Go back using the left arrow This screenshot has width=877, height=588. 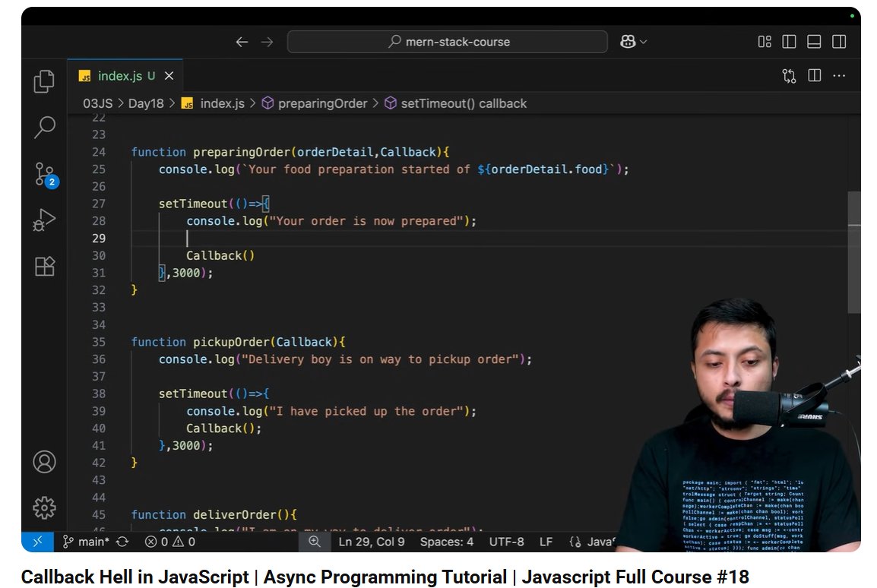242,42
